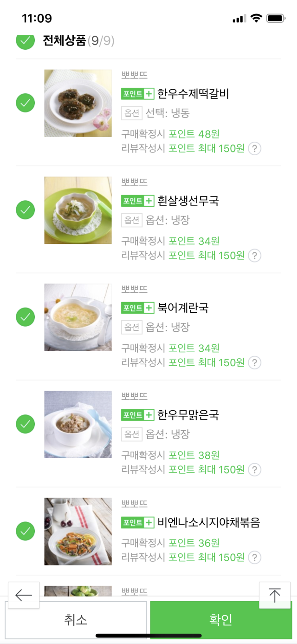Image resolution: width=297 pixels, height=644 pixels.
Task: Tap the 뽀뽀뜨 brand label above 한우무맑은국
Action: [x=134, y=396]
